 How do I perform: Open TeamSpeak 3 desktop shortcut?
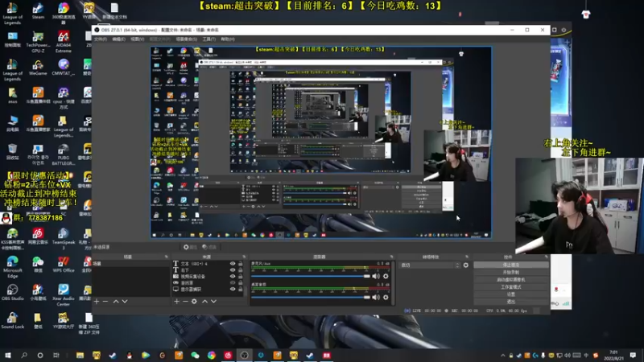64,239
